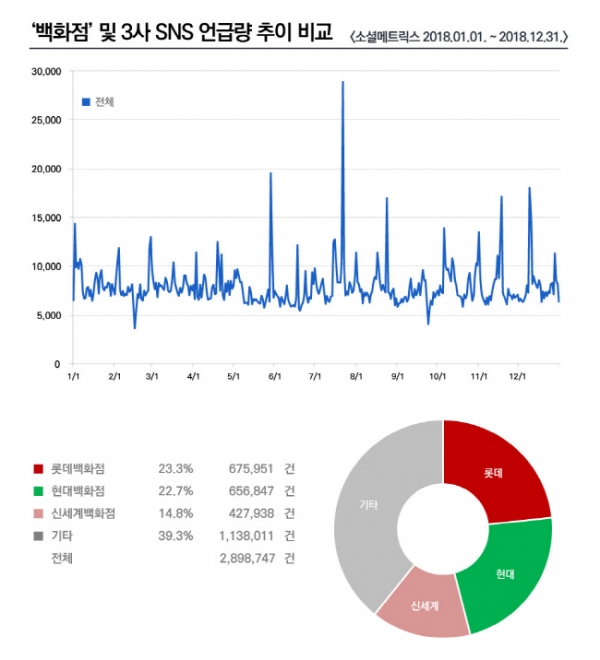
Task: Click the 1/1 x-axis label
Action: [73, 376]
